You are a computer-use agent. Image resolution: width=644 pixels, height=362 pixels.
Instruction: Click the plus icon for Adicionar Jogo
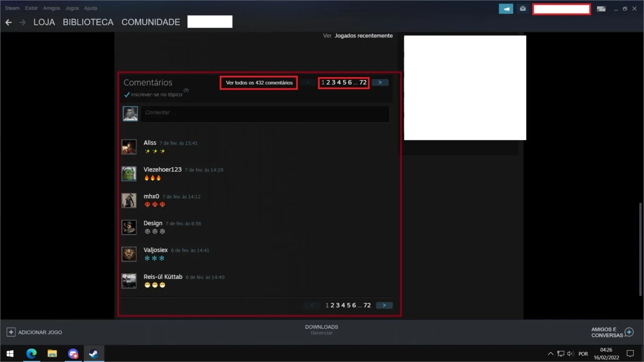(x=11, y=332)
